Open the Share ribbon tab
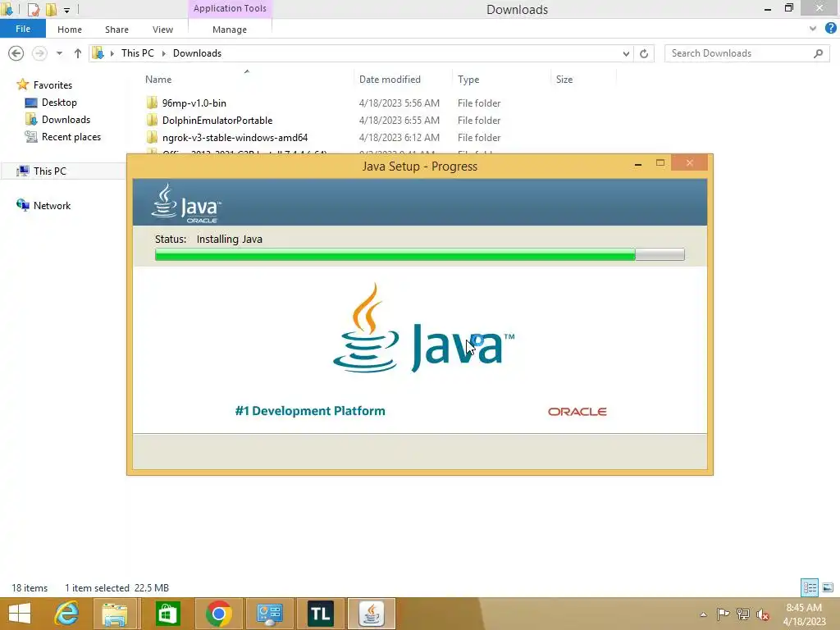The width and height of the screenshot is (840, 630). 116,30
